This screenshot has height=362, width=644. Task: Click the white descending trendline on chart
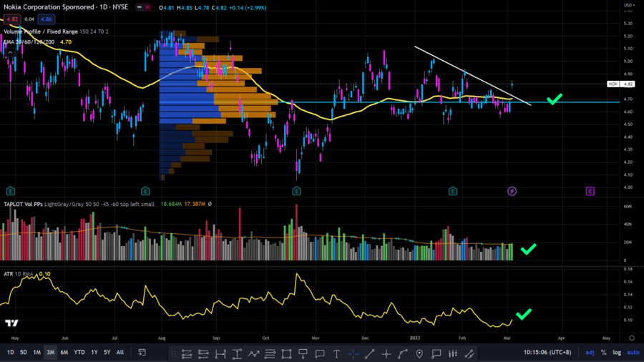pos(472,76)
